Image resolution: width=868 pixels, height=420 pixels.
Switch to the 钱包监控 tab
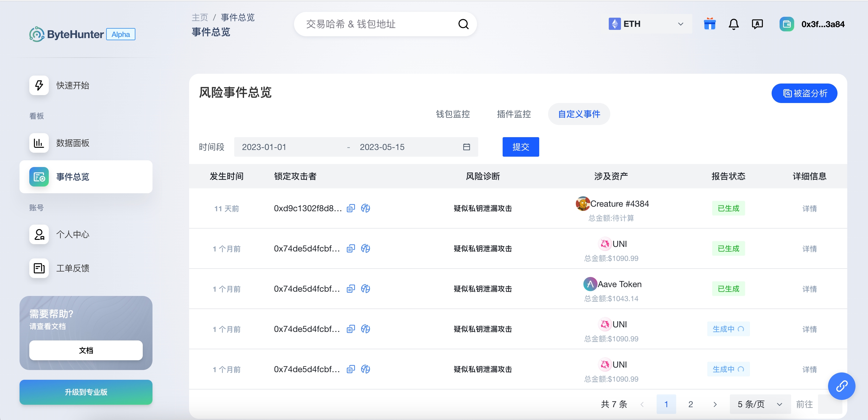tap(453, 114)
